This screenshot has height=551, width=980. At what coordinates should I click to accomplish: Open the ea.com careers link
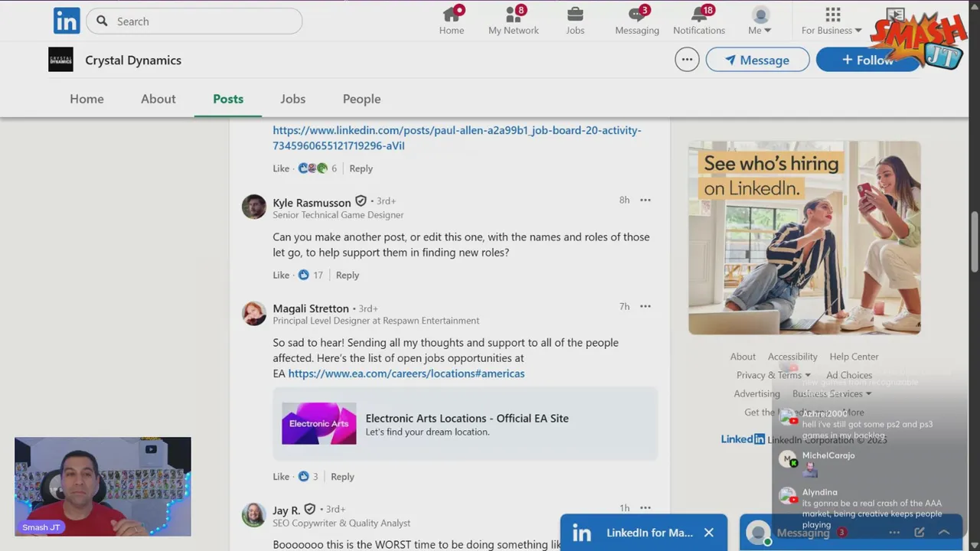407,373
